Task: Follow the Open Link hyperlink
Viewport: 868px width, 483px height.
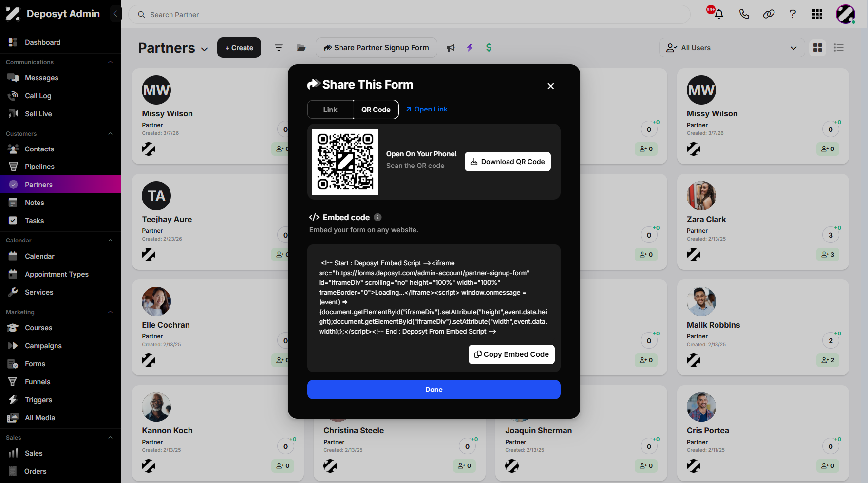Action: tap(427, 109)
